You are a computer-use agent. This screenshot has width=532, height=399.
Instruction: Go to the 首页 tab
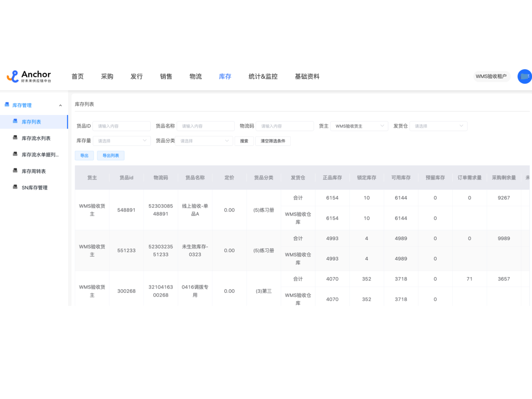[x=78, y=76]
